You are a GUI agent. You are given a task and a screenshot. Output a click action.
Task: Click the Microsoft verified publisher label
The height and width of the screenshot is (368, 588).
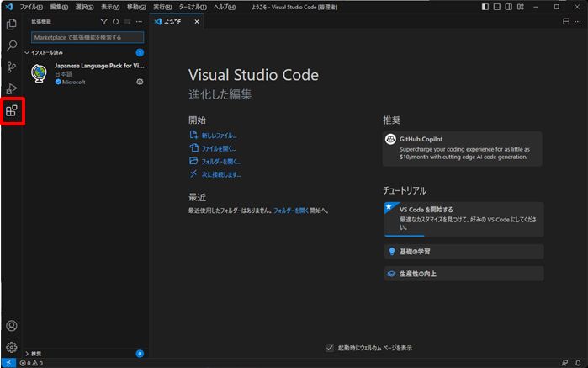pyautogui.click(x=71, y=82)
